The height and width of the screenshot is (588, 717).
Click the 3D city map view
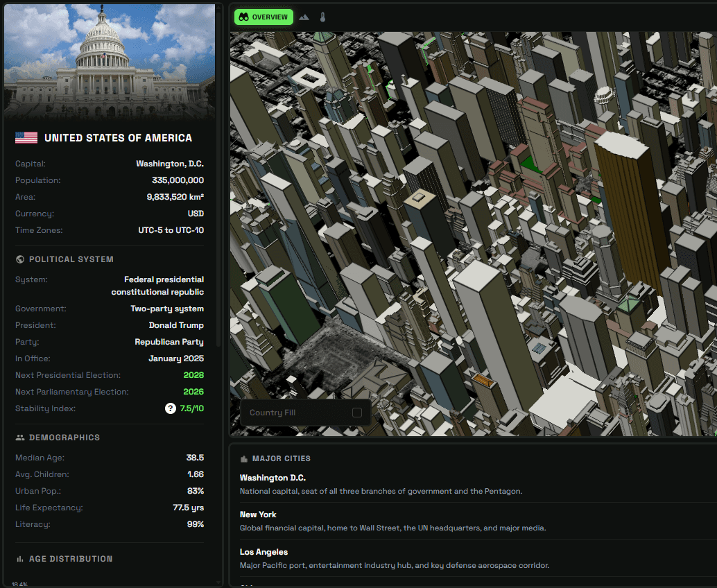coord(474,234)
